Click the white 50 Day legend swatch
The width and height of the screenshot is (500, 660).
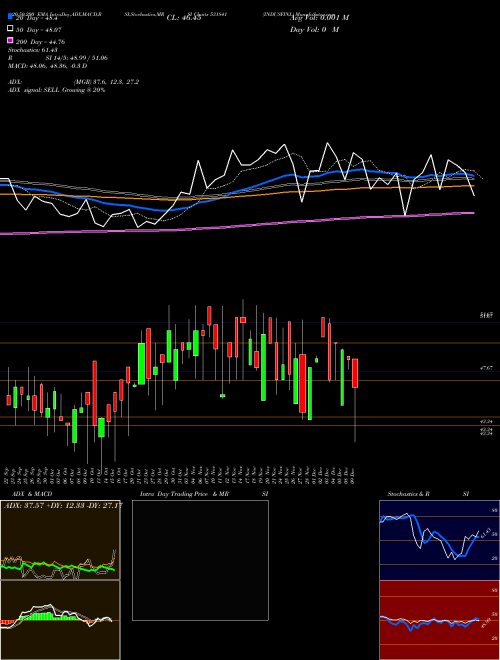coord(11,29)
